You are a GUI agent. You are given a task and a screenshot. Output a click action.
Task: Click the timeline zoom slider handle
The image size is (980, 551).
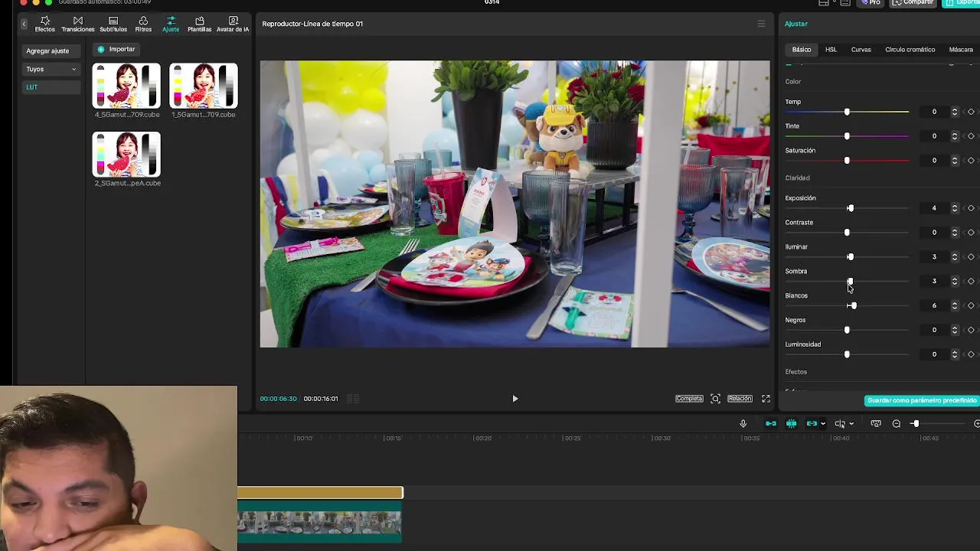[915, 423]
